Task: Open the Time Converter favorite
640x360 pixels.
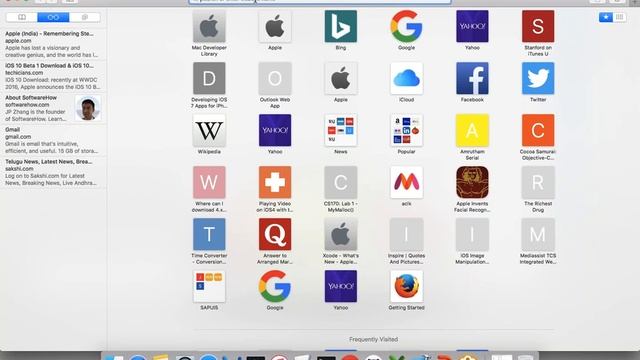Action: 209,234
